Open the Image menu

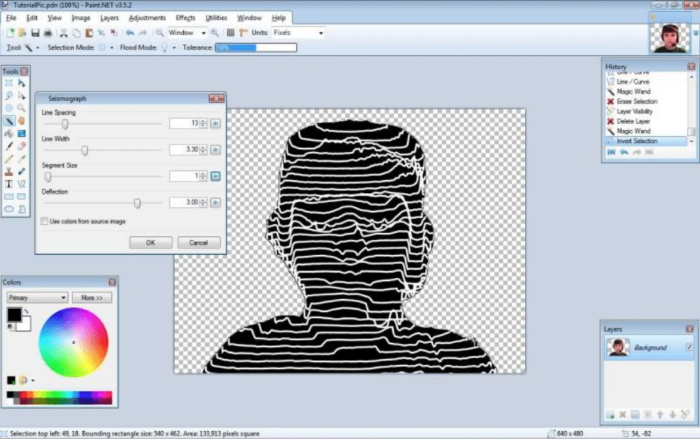81,18
